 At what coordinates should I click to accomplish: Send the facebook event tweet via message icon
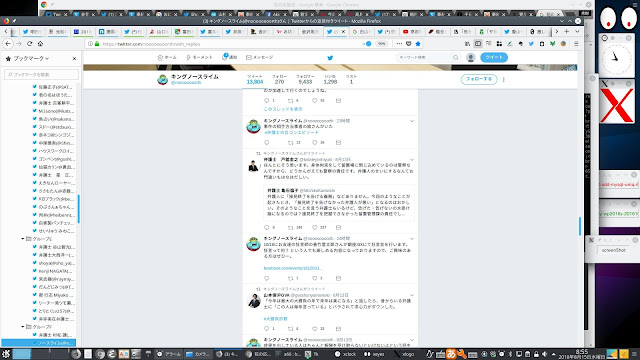pos(338,278)
